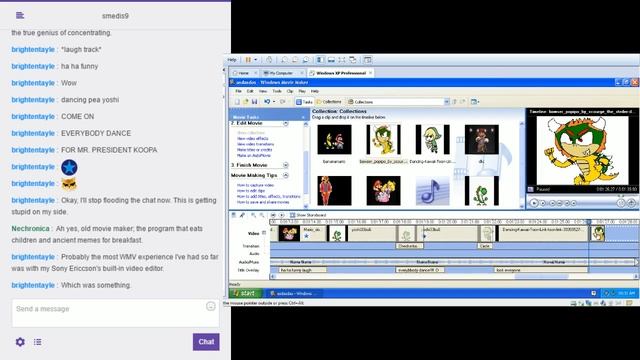The image size is (640, 360).
Task: Stop the preview monitor playback
Action: [x=543, y=203]
